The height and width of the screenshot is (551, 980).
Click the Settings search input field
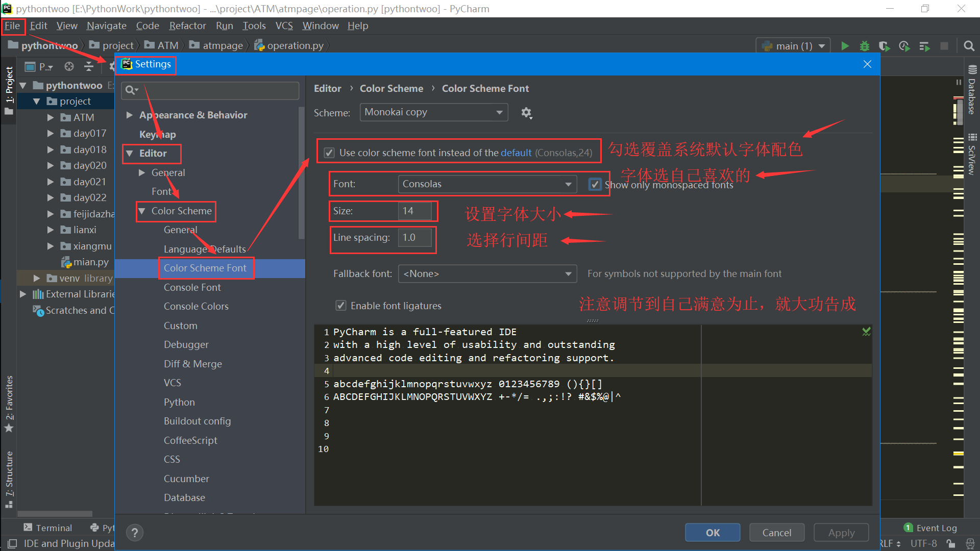[210, 90]
